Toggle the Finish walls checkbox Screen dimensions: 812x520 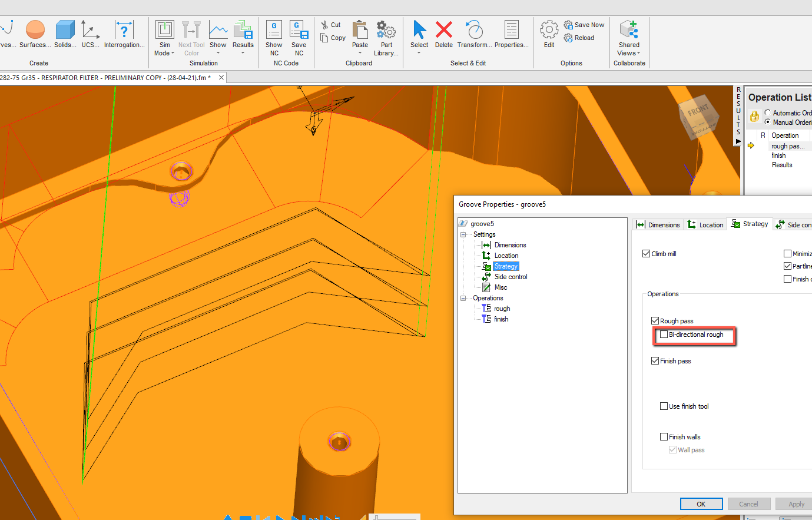tap(664, 437)
